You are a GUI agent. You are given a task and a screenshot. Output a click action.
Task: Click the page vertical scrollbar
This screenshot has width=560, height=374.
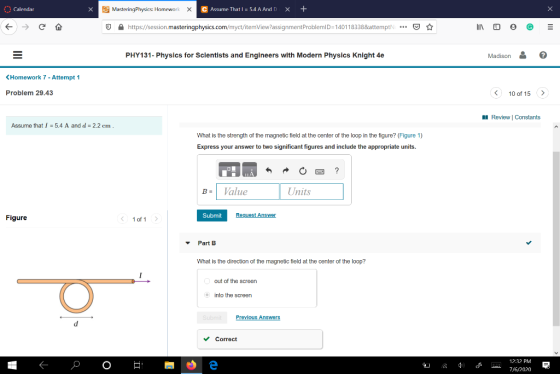556,239
